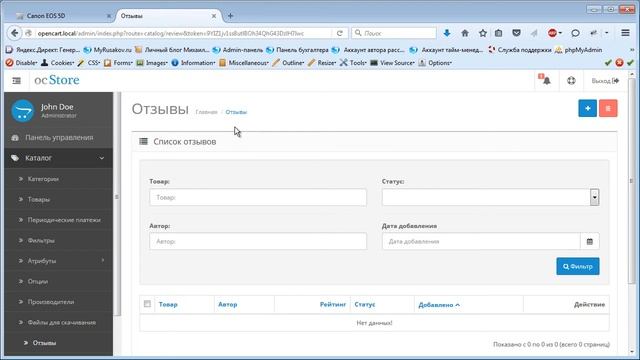Open Категории in the sidebar
Viewport: 640px width, 360px height.
(59, 179)
